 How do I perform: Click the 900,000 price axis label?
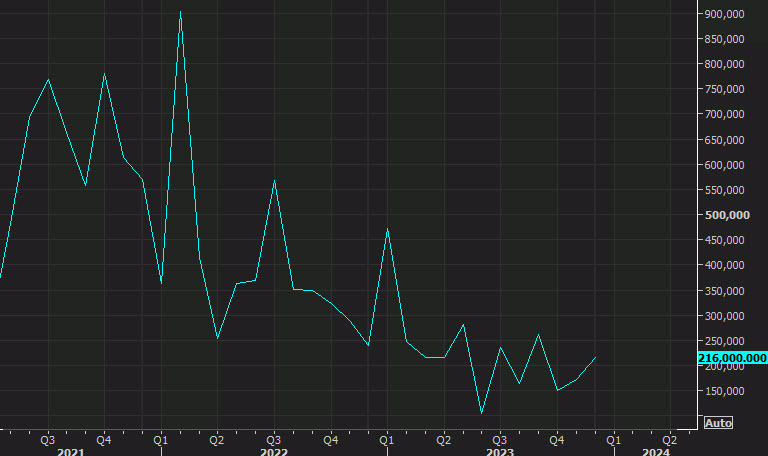pos(724,14)
